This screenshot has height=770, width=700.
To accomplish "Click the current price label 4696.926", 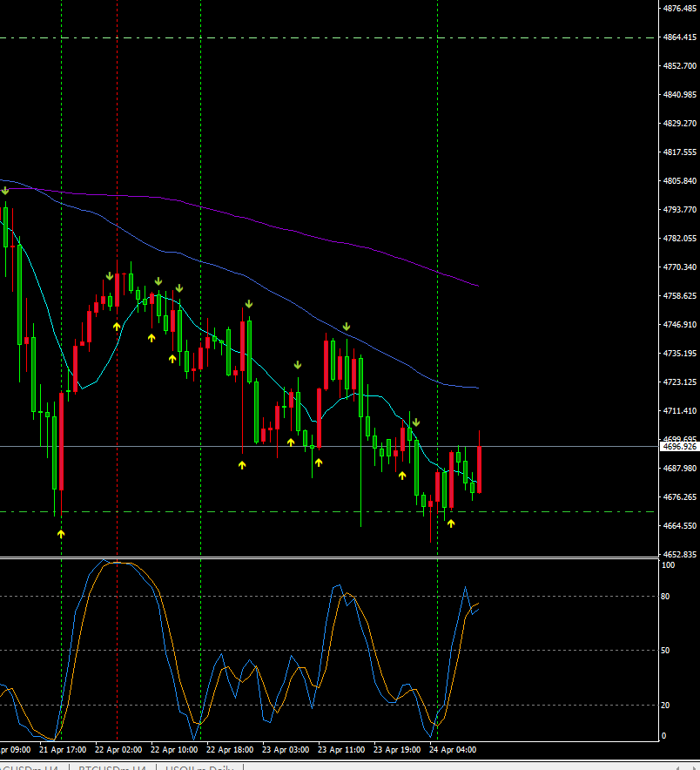I will pyautogui.click(x=679, y=446).
